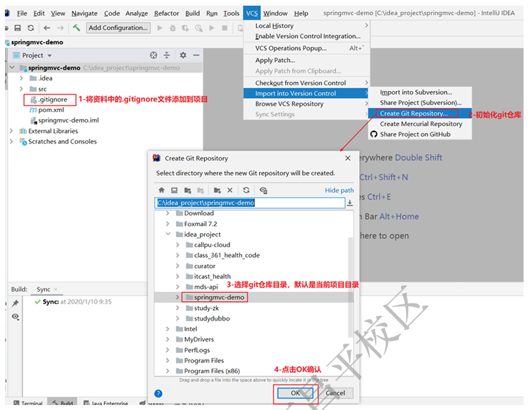Click the Debug bug icon in toolbar

coord(172,28)
